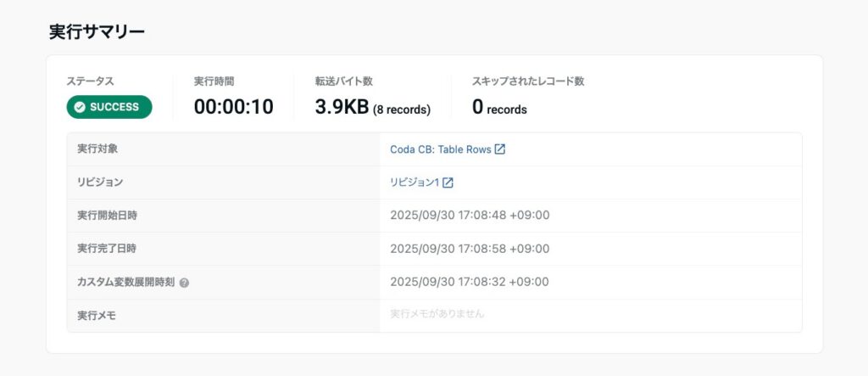This screenshot has height=376, width=868.
Task: Click the 転送バイト数 label
Action: [x=343, y=81]
